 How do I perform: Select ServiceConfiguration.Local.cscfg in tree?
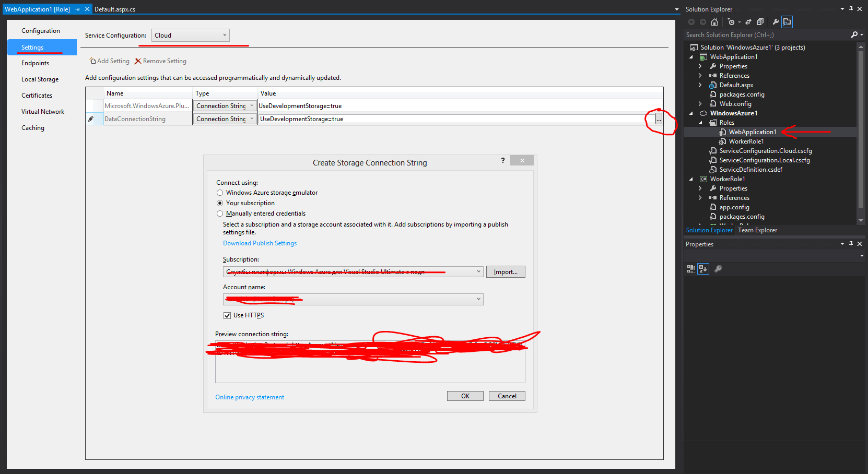pos(765,160)
